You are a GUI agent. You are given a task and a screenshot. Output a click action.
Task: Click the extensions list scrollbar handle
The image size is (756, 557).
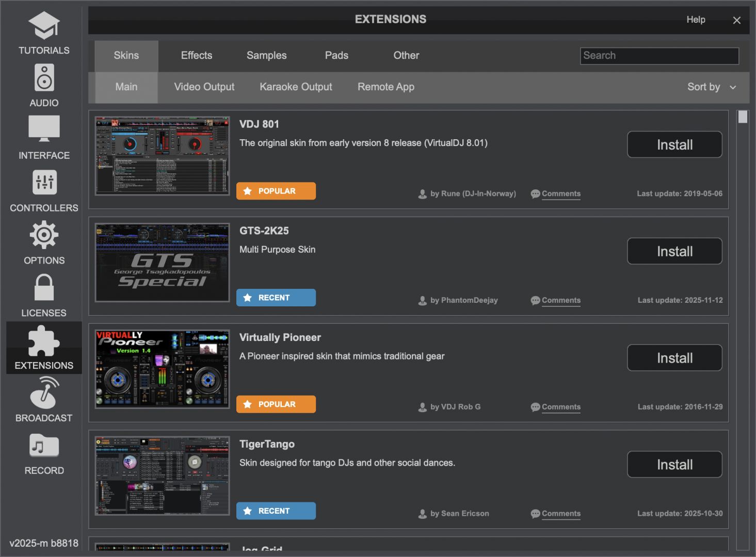(743, 117)
